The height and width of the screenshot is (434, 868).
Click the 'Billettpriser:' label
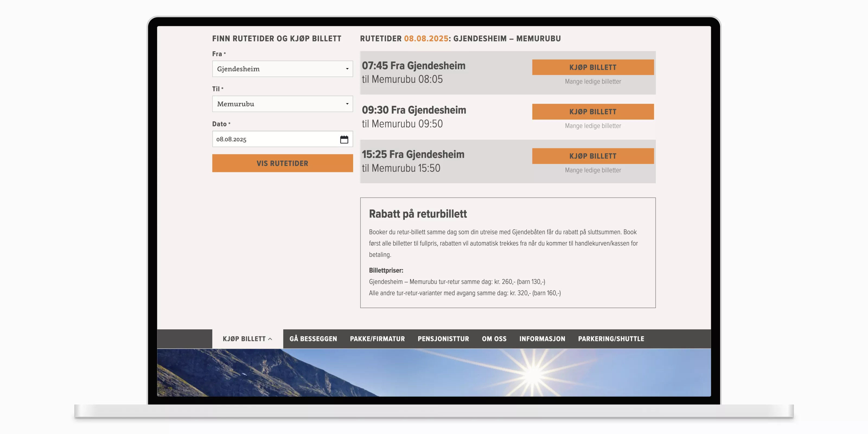(x=386, y=270)
